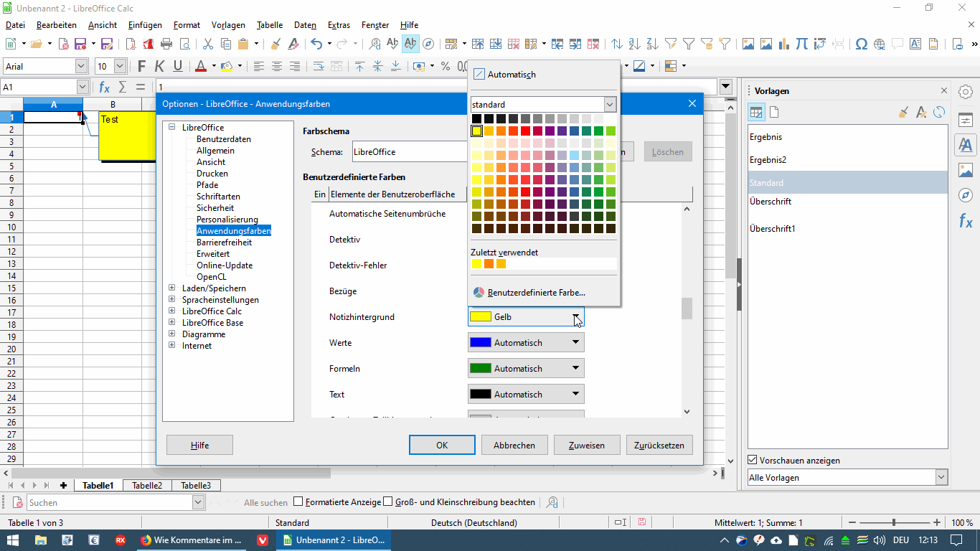Image resolution: width=980 pixels, height=551 pixels.
Task: Click the Cut scissors icon
Action: coord(208,44)
